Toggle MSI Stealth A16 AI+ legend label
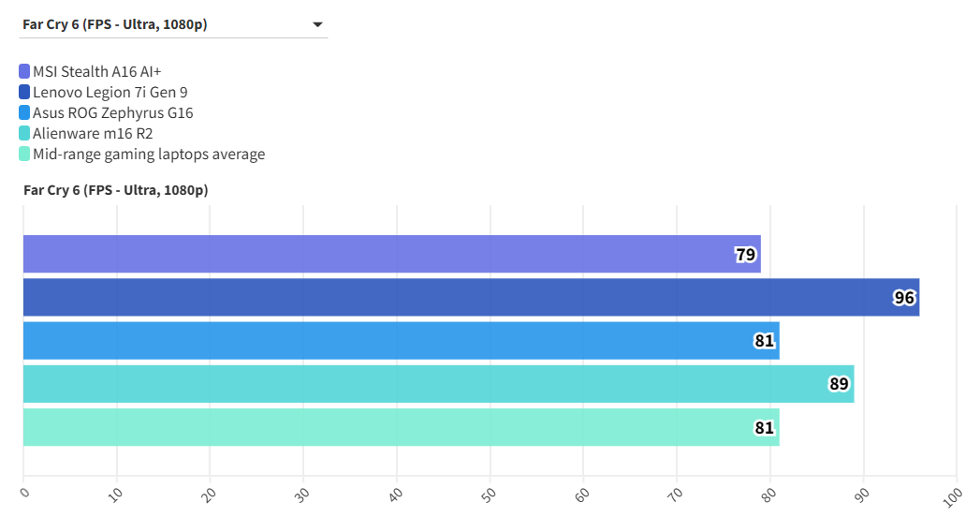The image size is (980, 517). pyautogui.click(x=104, y=71)
